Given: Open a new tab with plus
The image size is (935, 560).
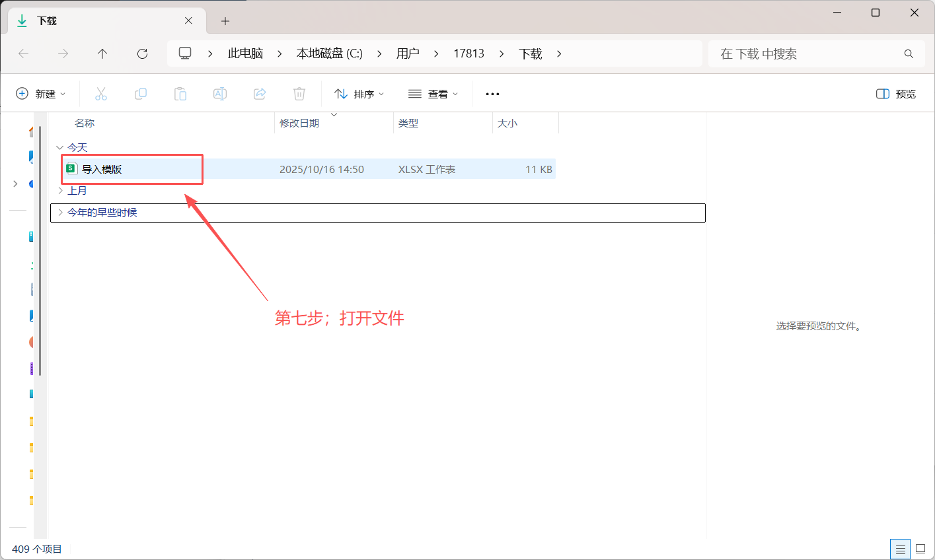Looking at the screenshot, I should tap(225, 21).
